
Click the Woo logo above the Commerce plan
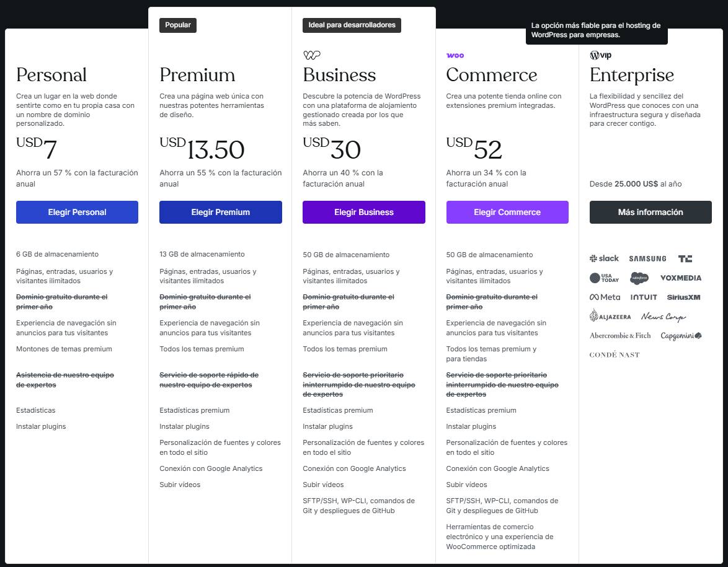(455, 55)
